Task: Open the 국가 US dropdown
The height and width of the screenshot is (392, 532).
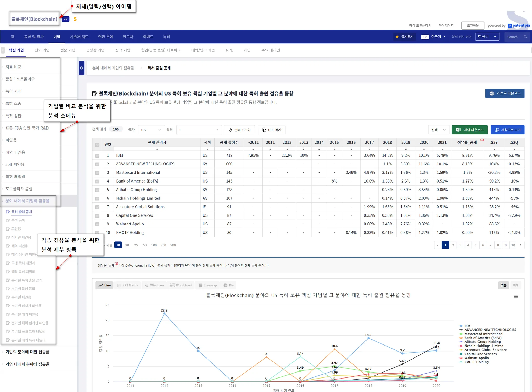Action: coord(151,130)
